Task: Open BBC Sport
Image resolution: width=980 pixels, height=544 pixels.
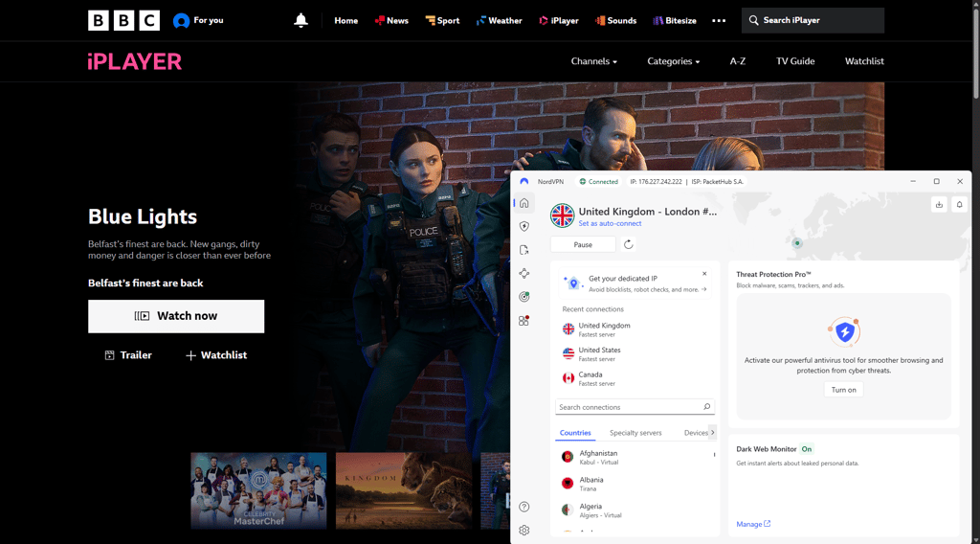Action: (x=442, y=21)
